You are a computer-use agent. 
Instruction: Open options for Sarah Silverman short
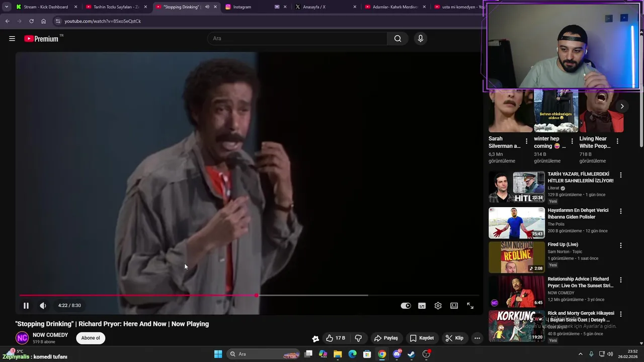tap(526, 141)
